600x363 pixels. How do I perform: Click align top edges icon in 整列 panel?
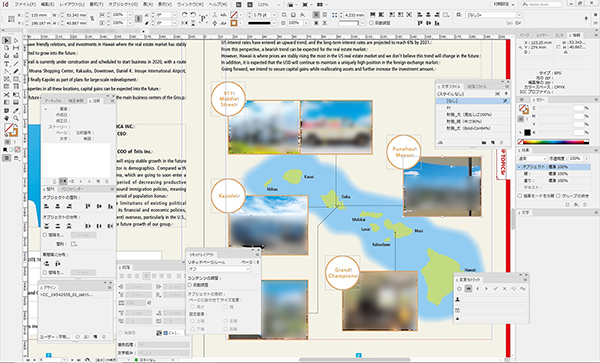click(x=88, y=206)
